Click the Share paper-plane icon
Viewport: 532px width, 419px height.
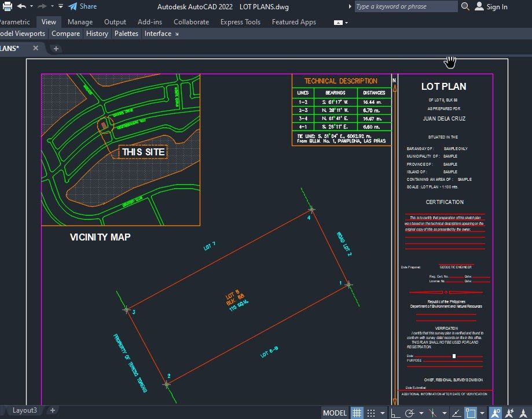(72, 6)
